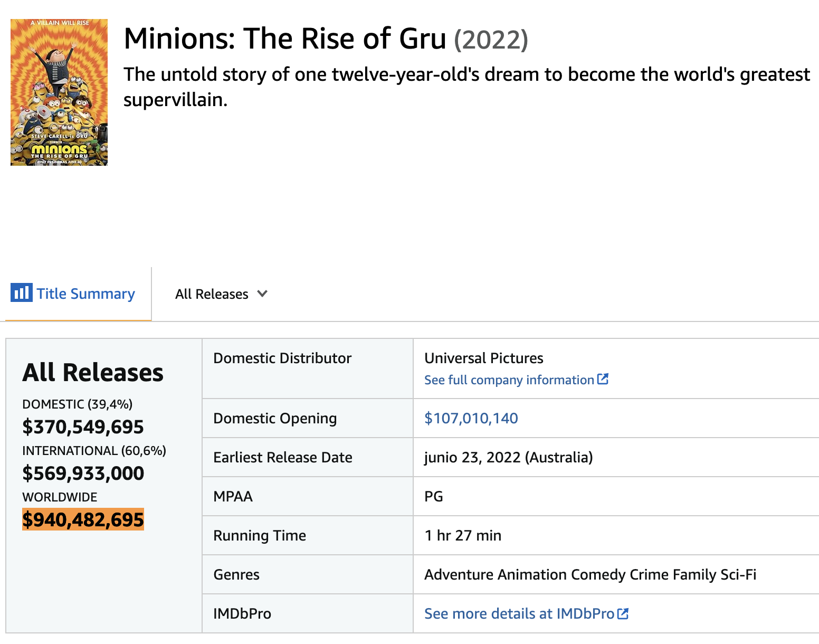
Task: Click the external link icon beside company information
Action: coord(603,379)
